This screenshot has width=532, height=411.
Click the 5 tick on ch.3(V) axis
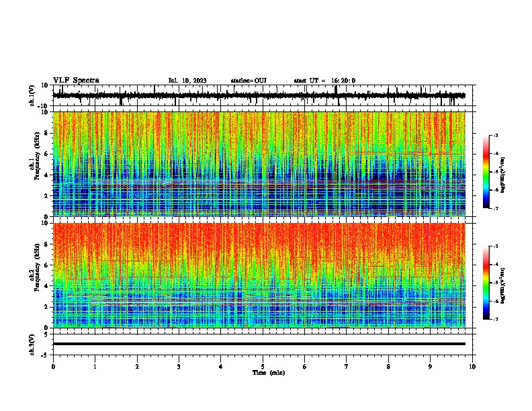[x=47, y=334]
